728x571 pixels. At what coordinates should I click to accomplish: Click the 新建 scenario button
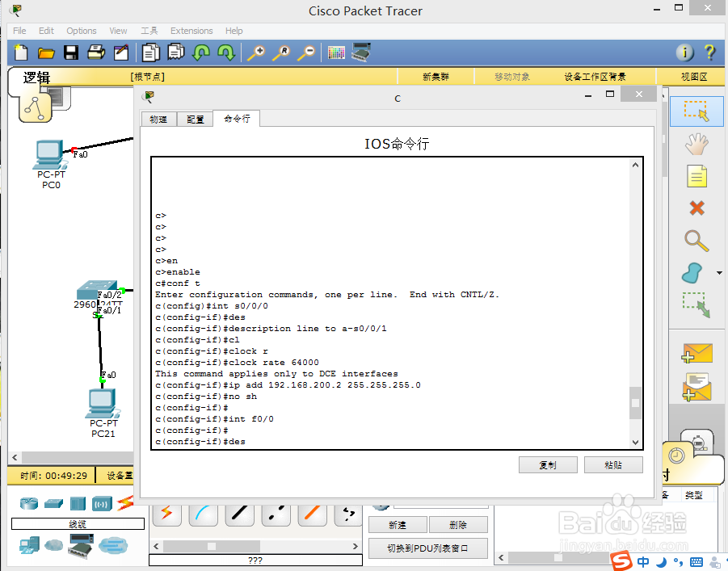(398, 525)
